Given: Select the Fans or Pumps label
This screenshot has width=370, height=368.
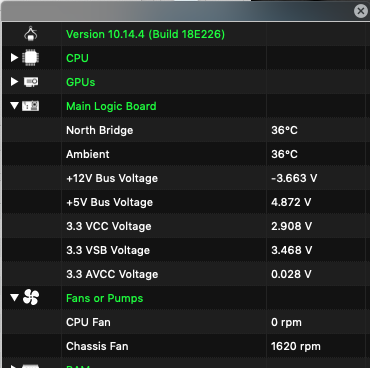Looking at the screenshot, I should (105, 298).
